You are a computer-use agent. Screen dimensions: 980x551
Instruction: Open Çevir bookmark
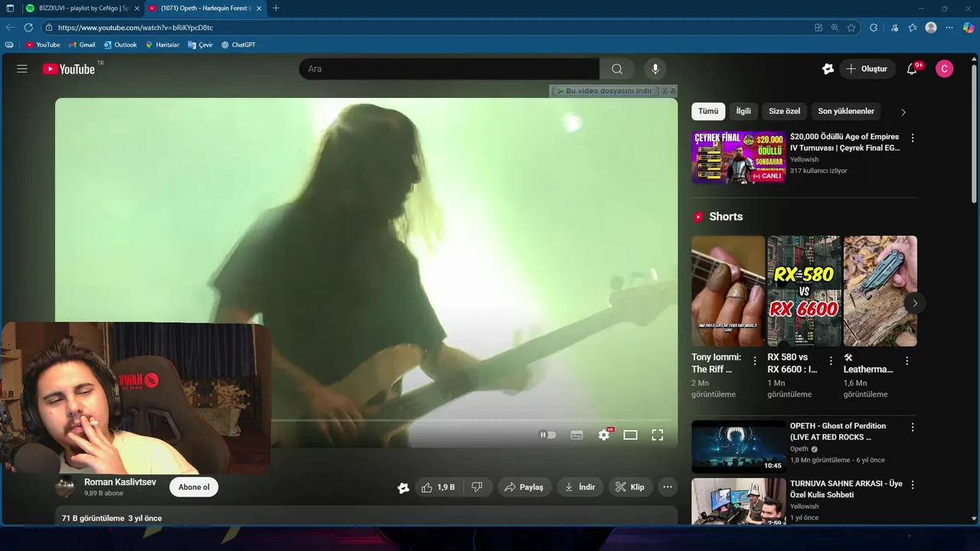click(201, 45)
